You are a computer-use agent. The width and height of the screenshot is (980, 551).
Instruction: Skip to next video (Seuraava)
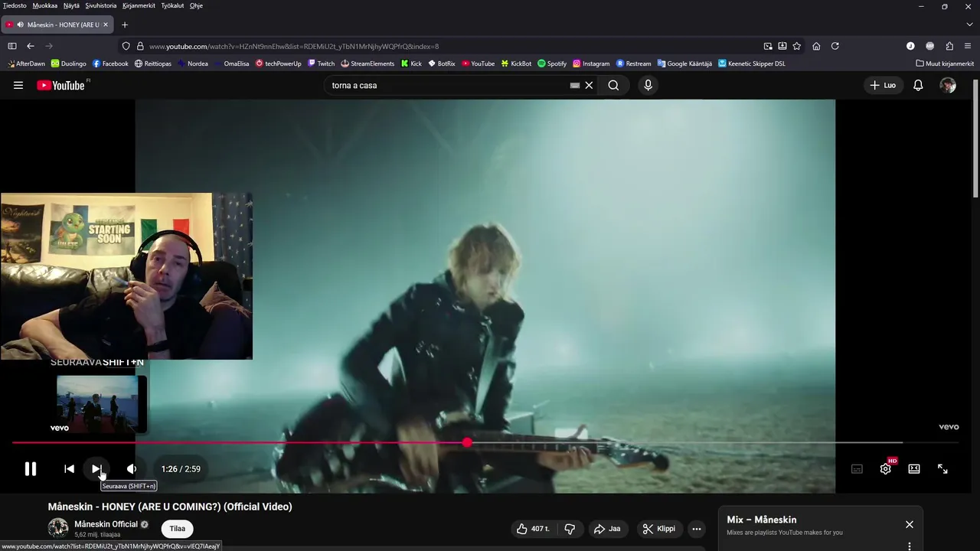coord(96,469)
